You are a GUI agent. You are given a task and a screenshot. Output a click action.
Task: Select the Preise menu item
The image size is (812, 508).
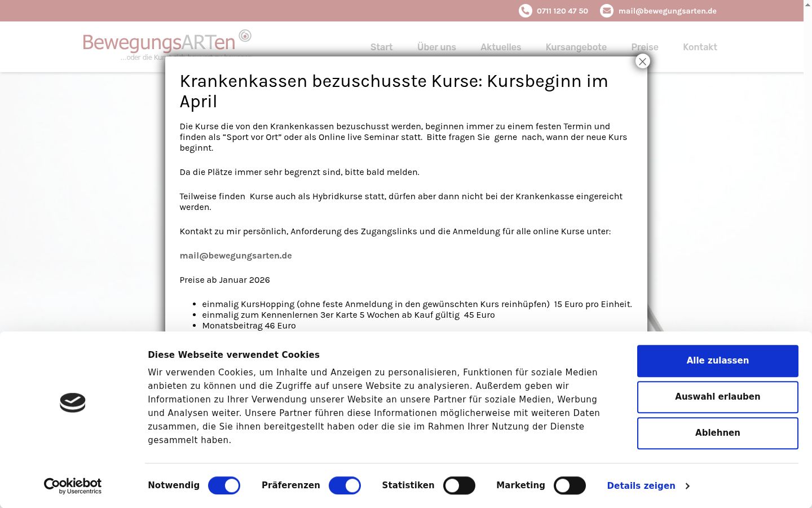coord(645,47)
